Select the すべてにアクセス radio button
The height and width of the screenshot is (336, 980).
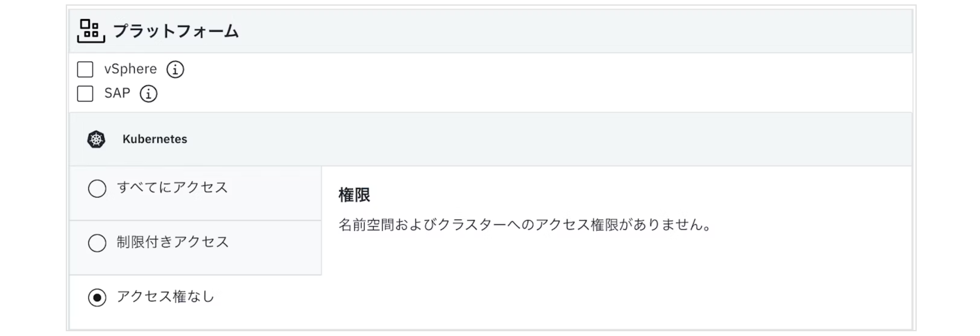[x=97, y=189]
